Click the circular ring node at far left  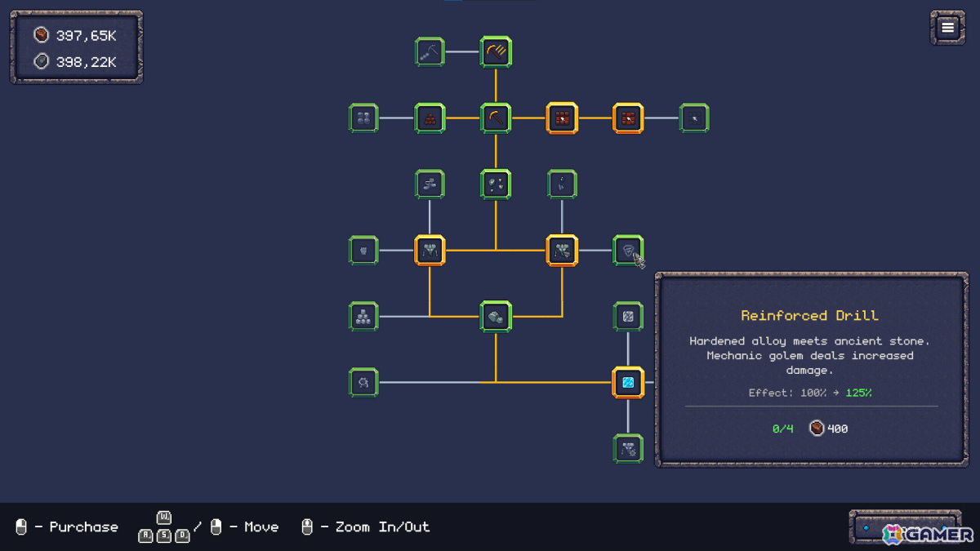pos(363,382)
